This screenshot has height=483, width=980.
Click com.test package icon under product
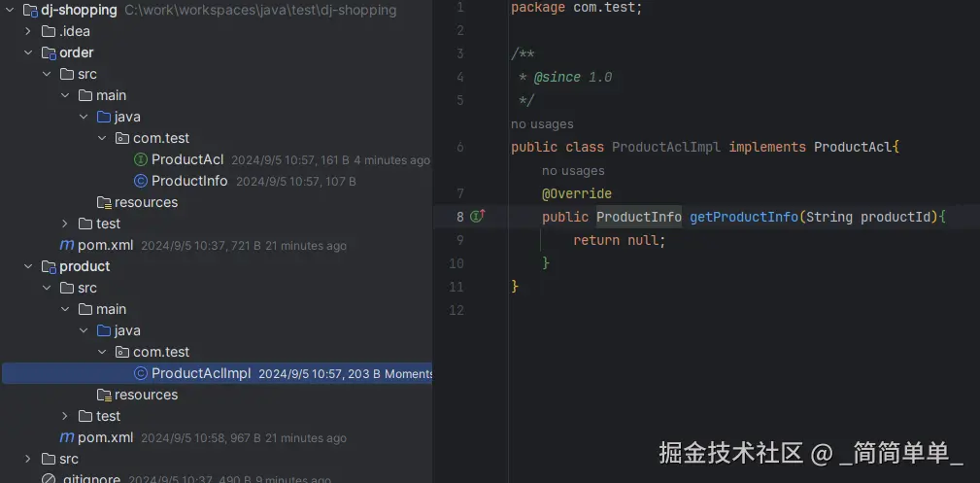(x=122, y=352)
